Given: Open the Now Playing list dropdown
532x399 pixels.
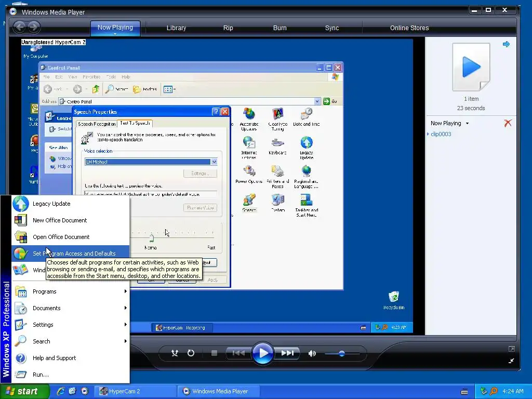Looking at the screenshot, I should click(449, 123).
